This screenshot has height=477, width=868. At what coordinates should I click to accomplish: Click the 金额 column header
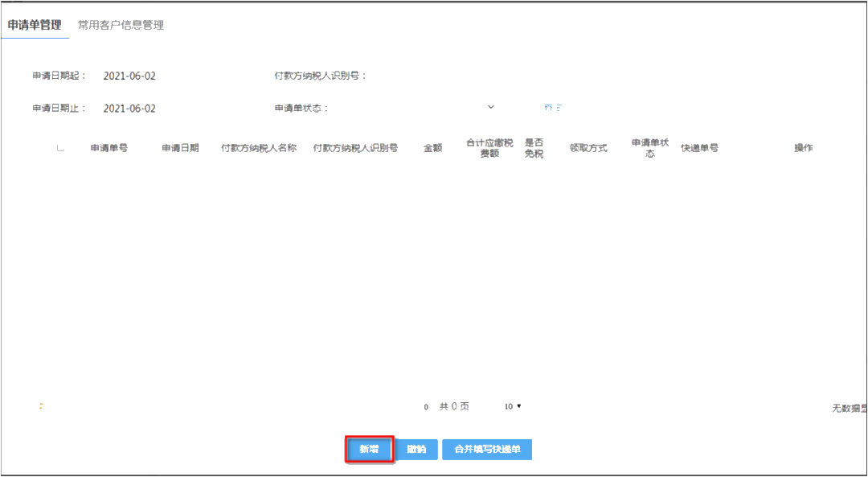432,147
